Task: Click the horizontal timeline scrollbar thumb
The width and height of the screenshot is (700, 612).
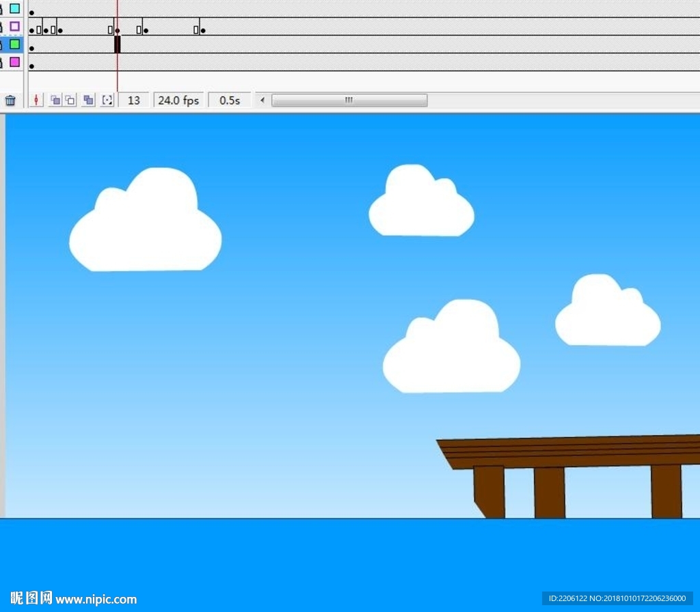Action: pos(349,100)
